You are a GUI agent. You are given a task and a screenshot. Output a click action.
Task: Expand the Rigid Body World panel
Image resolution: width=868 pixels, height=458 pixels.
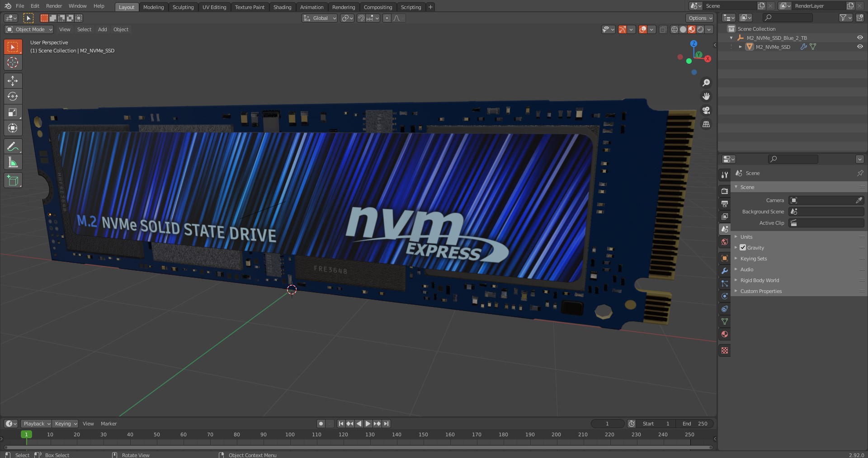pyautogui.click(x=759, y=280)
